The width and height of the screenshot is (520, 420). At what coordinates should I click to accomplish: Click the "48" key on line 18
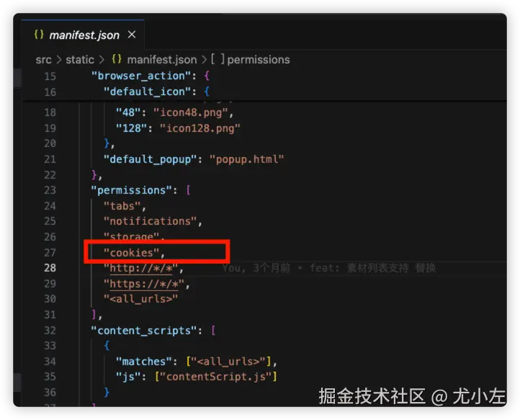click(128, 112)
